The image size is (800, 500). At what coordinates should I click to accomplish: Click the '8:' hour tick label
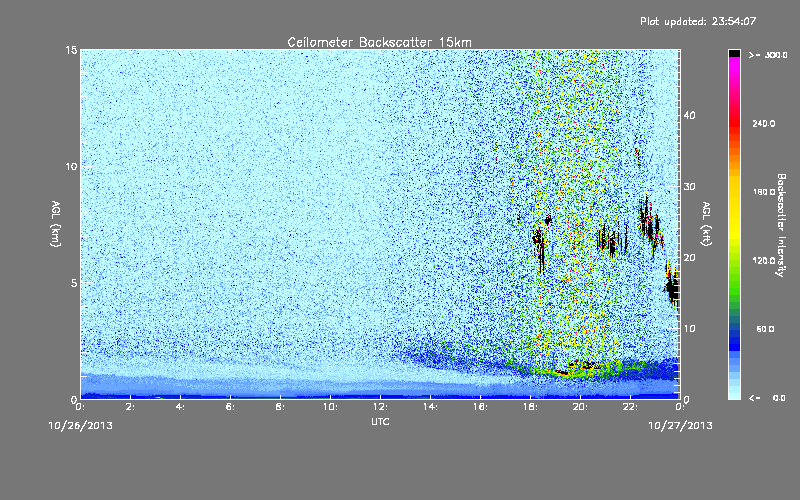click(281, 407)
